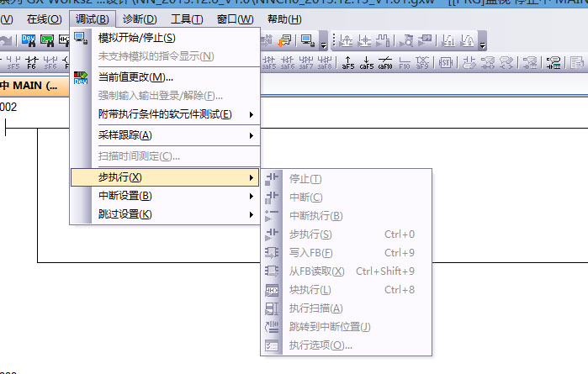Image resolution: width=588 pixels, height=374 pixels.
Task: Click the simulation start/stop icon in the Debug menu
Action: click(x=82, y=38)
